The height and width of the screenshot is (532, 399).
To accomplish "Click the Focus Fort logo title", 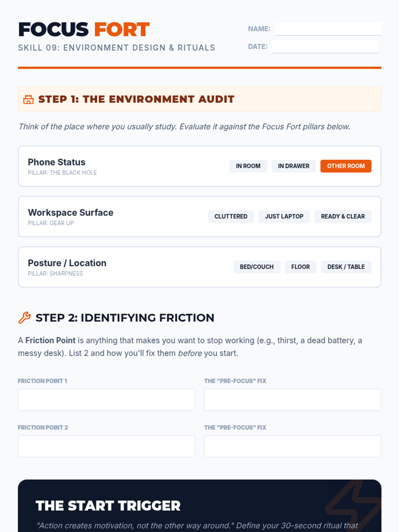I will [x=84, y=29].
